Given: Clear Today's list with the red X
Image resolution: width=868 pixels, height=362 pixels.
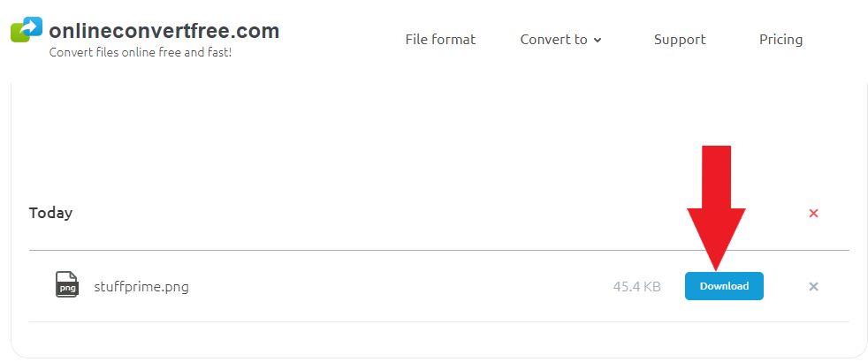Looking at the screenshot, I should coord(813,213).
